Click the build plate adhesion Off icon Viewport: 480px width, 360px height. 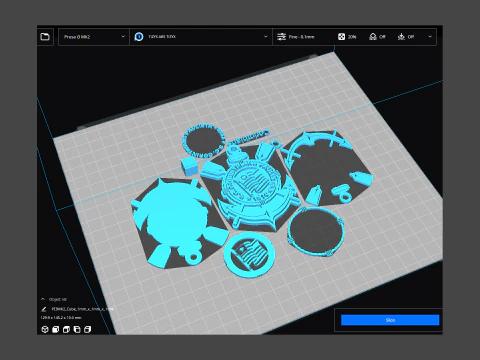[401, 37]
